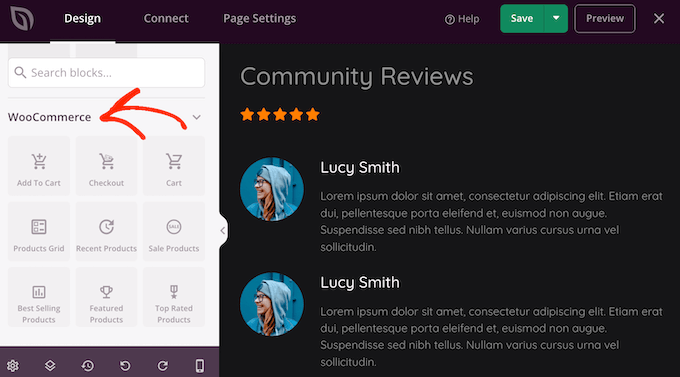
Task: Open global settings gear icon
Action: 13,366
